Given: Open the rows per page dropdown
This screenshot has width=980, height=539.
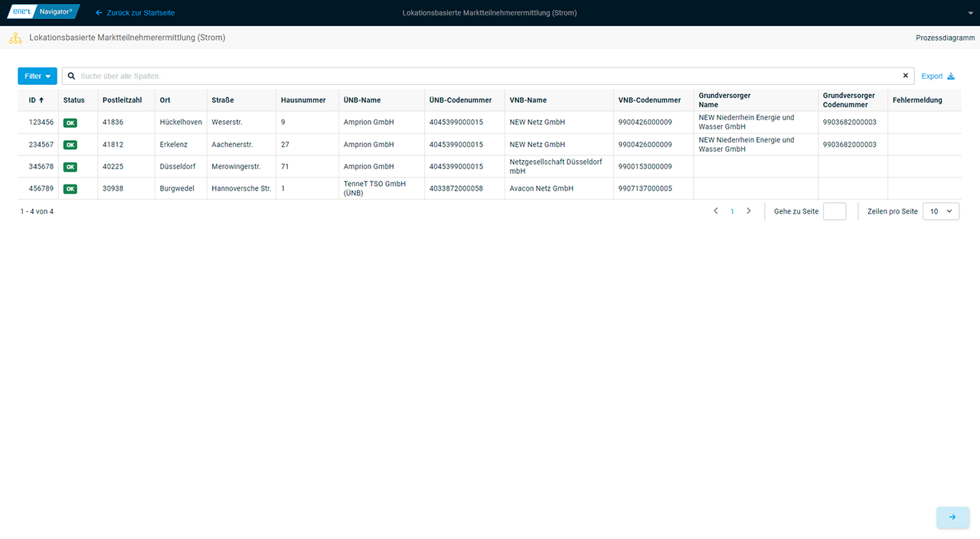Looking at the screenshot, I should coord(940,211).
